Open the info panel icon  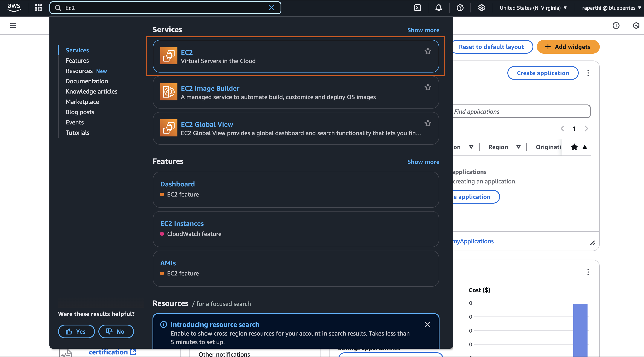coord(616,26)
